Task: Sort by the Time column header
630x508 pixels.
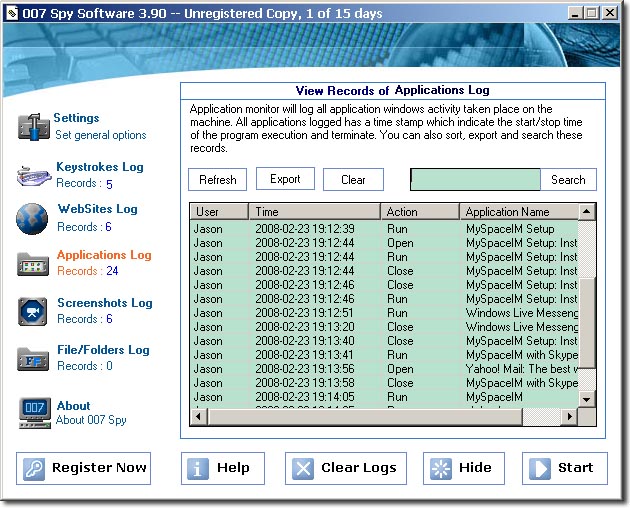Action: coord(315,212)
